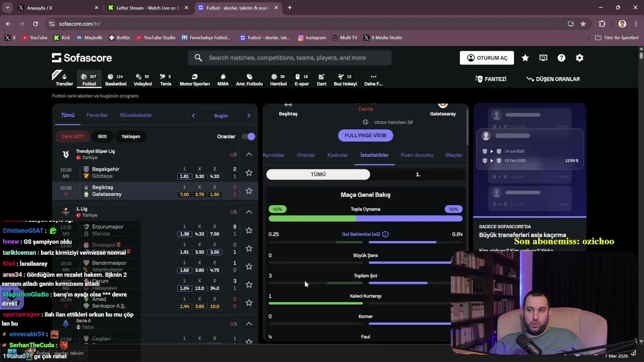Collapse the 1. Lig section
Screen dimensions: 644x362
point(249,212)
